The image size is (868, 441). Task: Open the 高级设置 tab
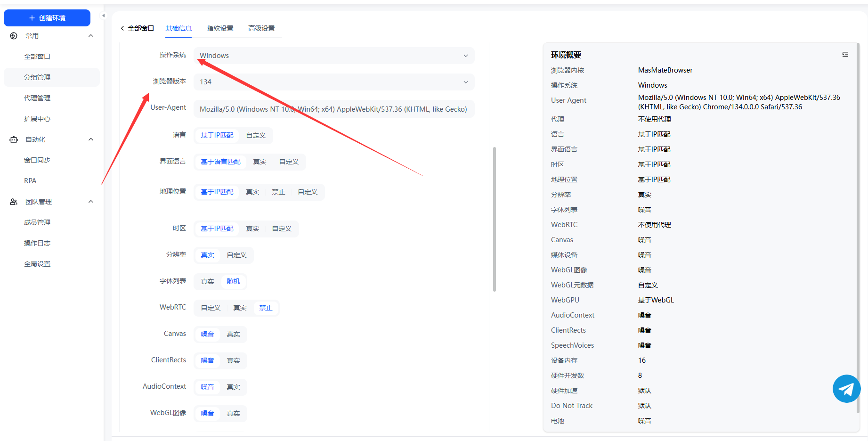point(261,28)
